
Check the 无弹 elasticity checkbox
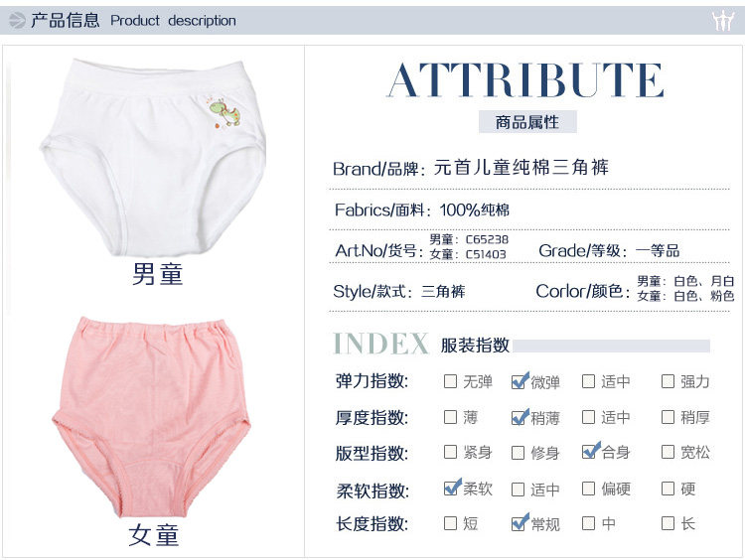point(450,381)
